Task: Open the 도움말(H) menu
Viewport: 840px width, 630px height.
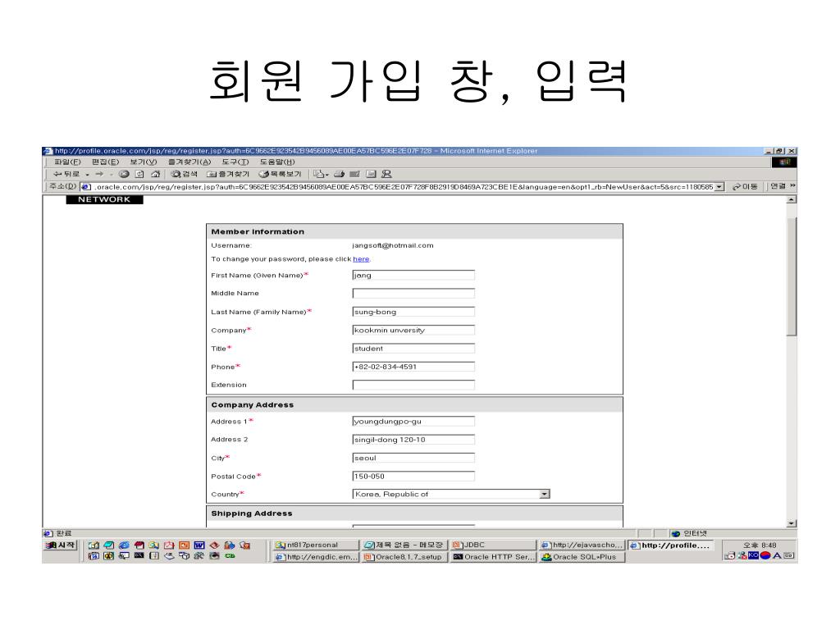Action: [x=277, y=162]
